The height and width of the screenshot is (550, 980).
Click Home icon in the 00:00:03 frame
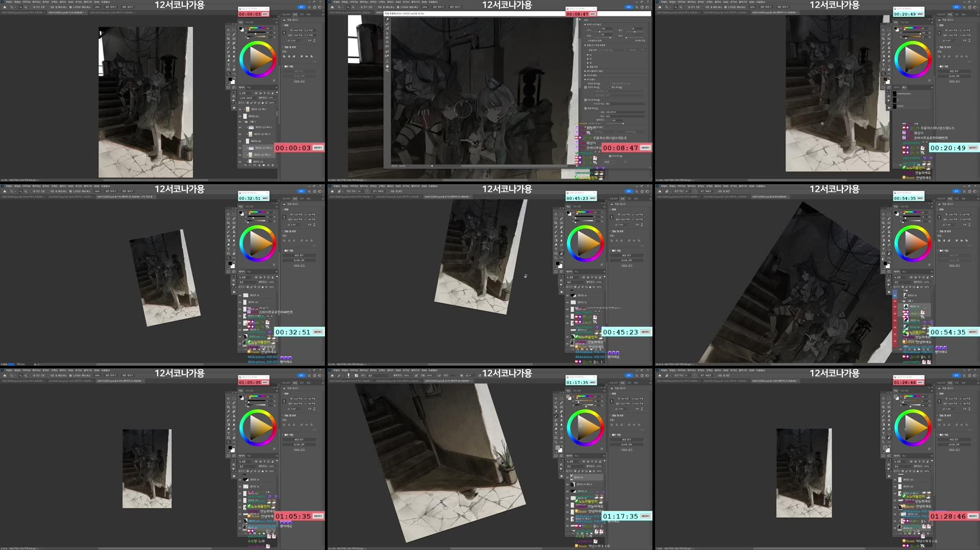(5, 7)
